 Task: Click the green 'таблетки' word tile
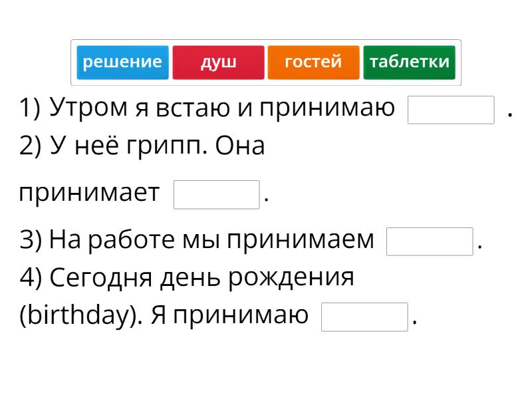tap(409, 63)
